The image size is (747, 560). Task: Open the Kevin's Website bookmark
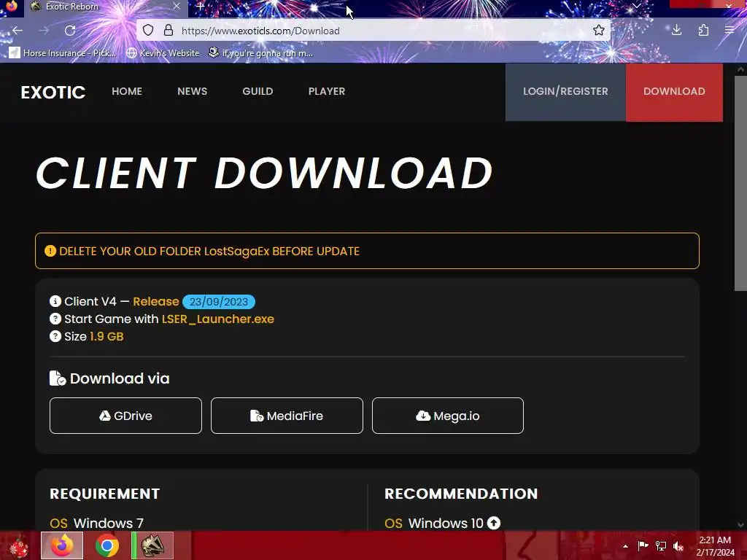(x=163, y=52)
